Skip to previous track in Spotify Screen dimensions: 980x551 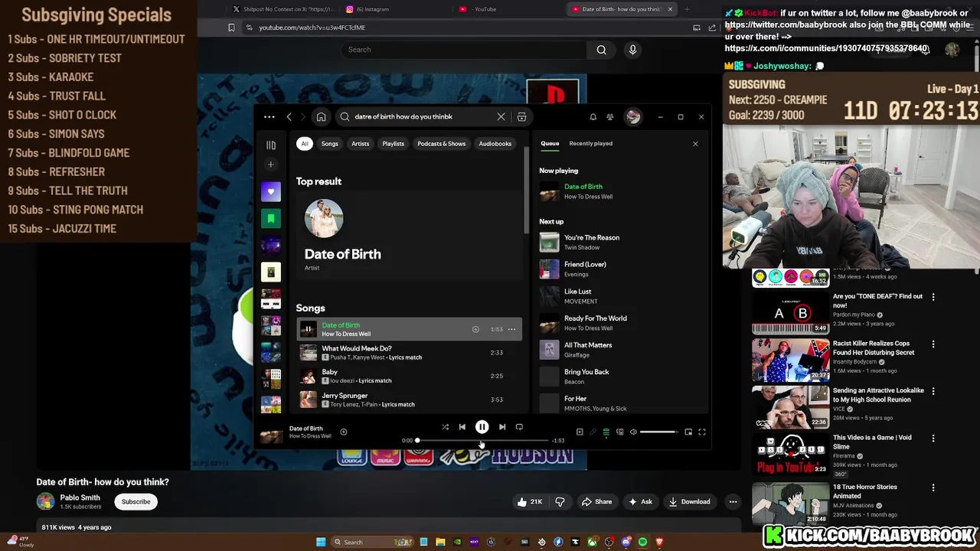pos(462,427)
